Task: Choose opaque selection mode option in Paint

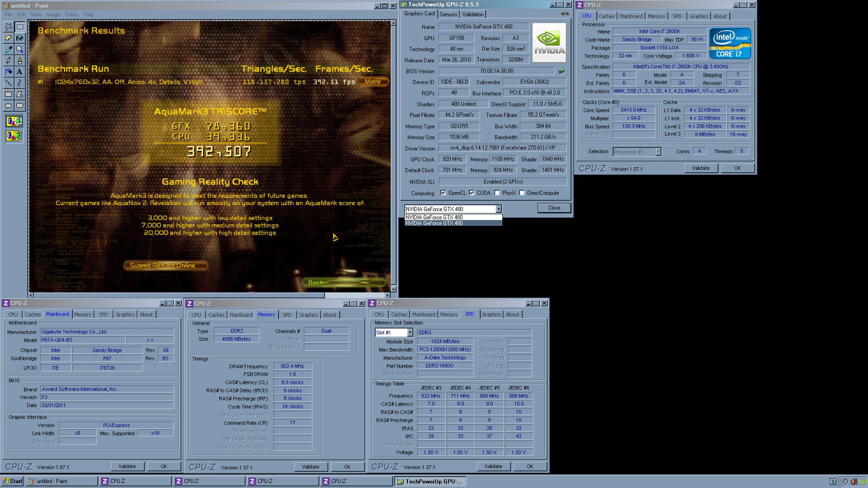Action: (x=14, y=121)
